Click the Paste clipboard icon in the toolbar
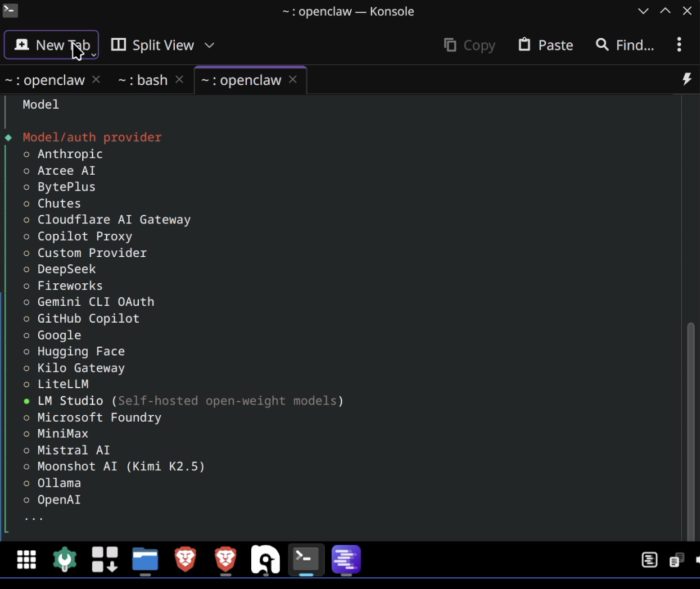The width and height of the screenshot is (700, 589). pos(525,45)
